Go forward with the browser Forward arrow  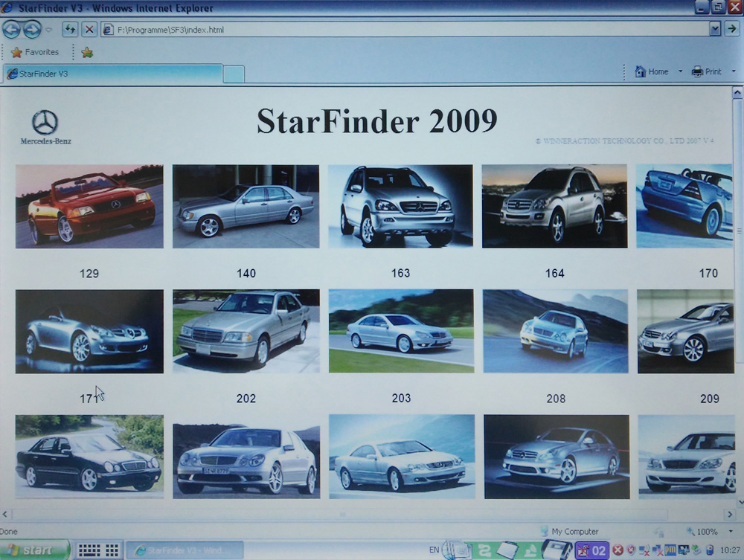click(32, 30)
